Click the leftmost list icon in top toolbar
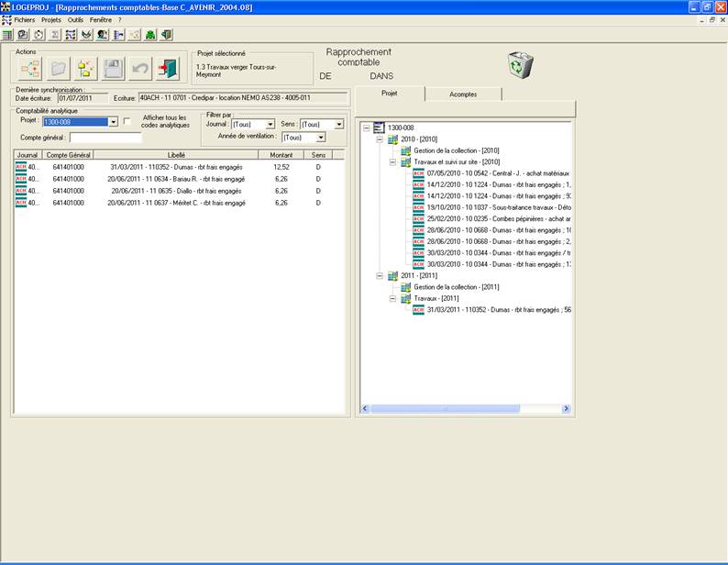Image resolution: width=728 pixels, height=565 pixels. [x=7, y=35]
